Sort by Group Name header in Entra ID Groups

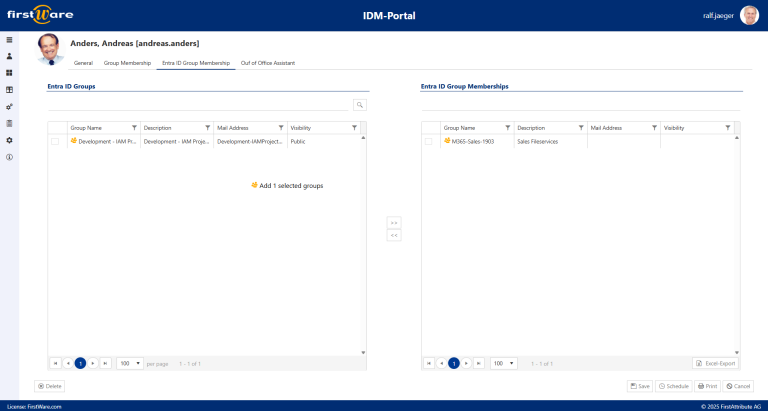click(x=86, y=128)
